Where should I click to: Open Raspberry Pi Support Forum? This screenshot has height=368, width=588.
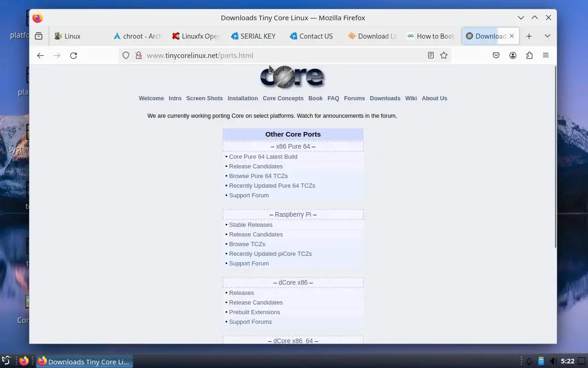click(x=249, y=264)
